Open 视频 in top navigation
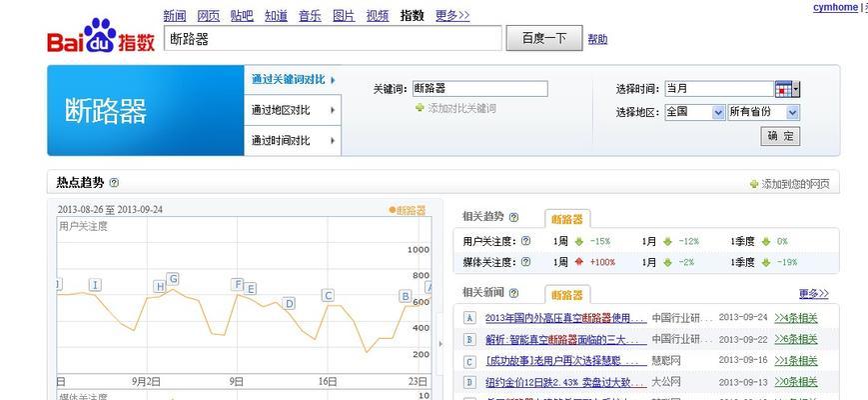This screenshot has height=400, width=868. (x=378, y=16)
